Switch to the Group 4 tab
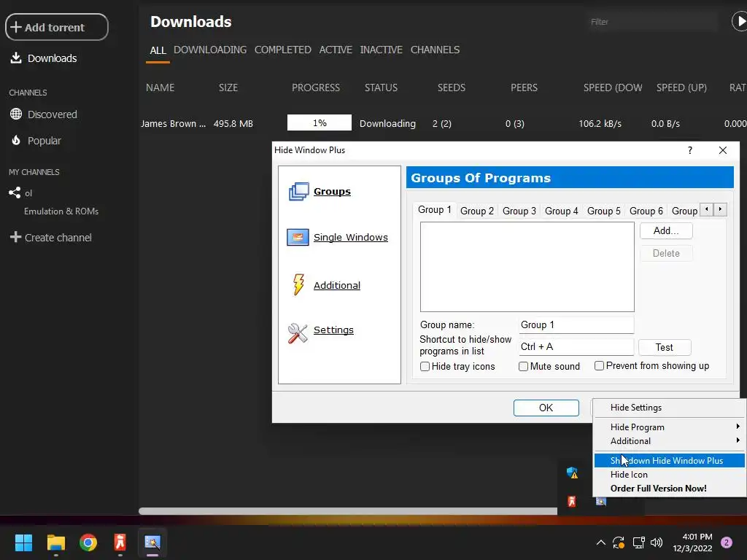The height and width of the screenshot is (560, 747). pos(561,211)
